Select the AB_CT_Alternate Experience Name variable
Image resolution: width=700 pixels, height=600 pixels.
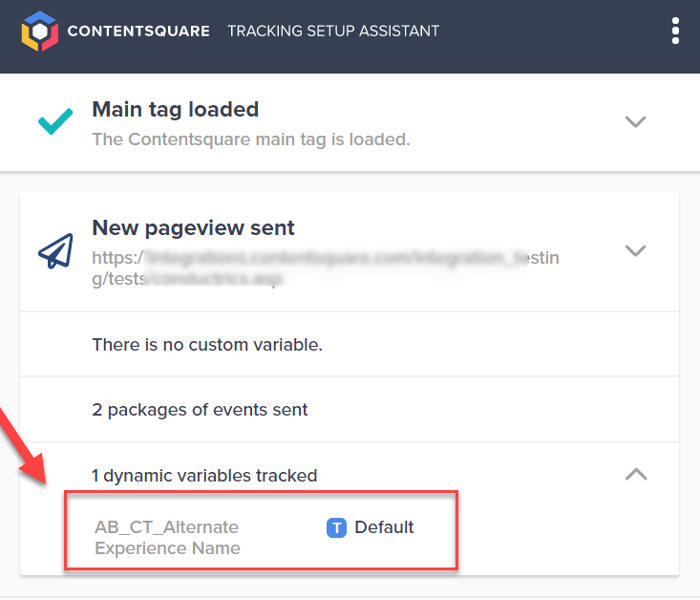(167, 538)
